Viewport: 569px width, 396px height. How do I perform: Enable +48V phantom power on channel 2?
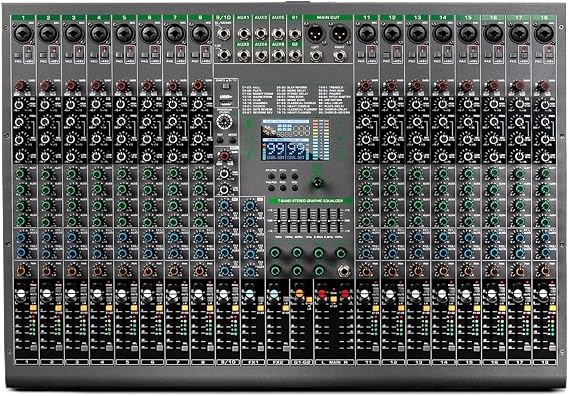54,55
